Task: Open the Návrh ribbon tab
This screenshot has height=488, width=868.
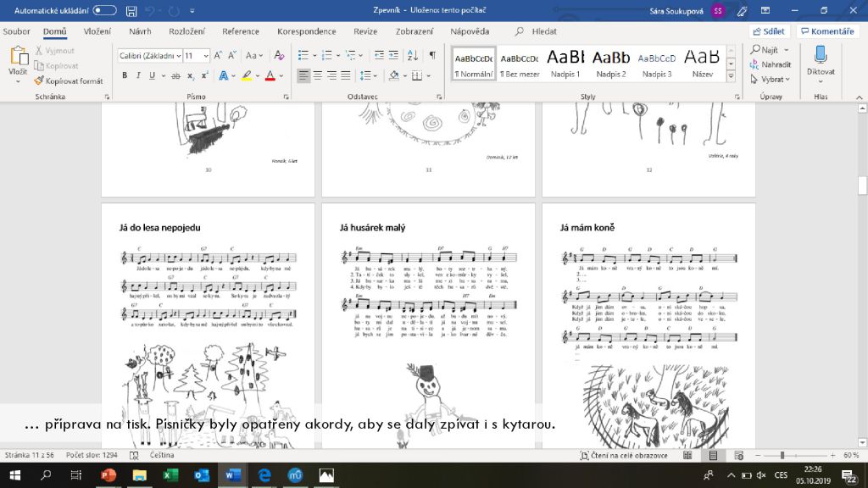Action: click(140, 31)
